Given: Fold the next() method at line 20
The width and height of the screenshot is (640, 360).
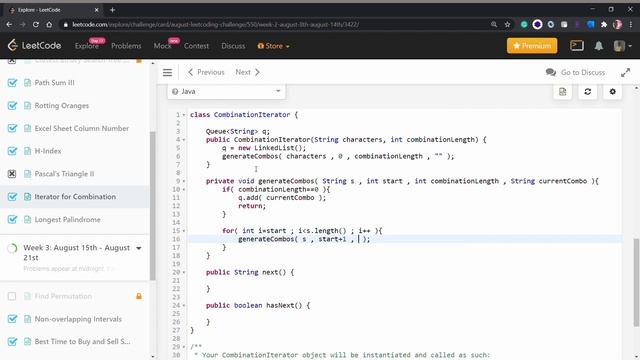Looking at the screenshot, I should coord(184,272).
